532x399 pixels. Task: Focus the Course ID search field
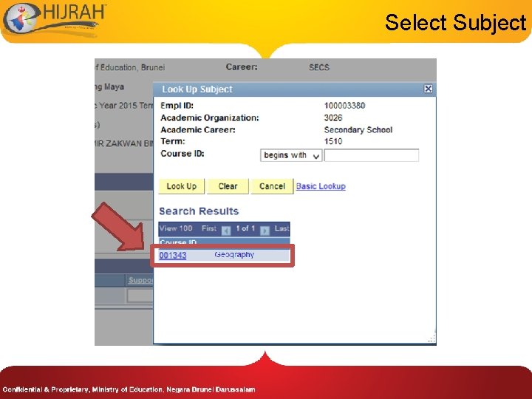372,155
